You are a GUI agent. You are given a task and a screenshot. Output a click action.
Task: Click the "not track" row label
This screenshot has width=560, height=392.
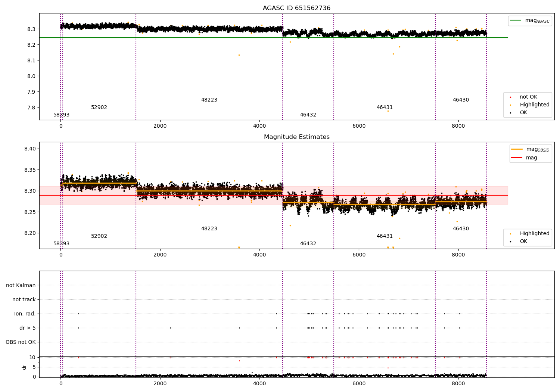[x=24, y=300]
